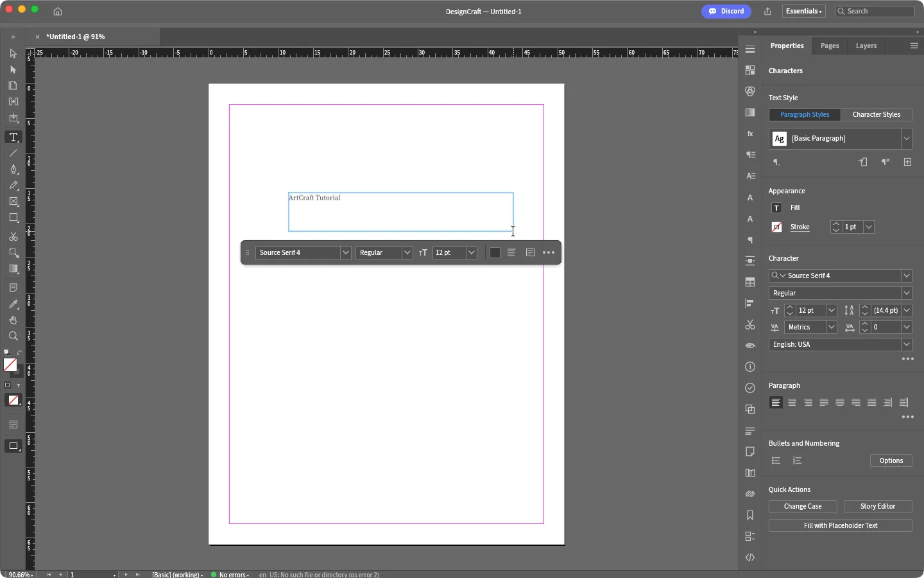Select the Properties tab
Image resolution: width=924 pixels, height=578 pixels.
[x=787, y=46]
